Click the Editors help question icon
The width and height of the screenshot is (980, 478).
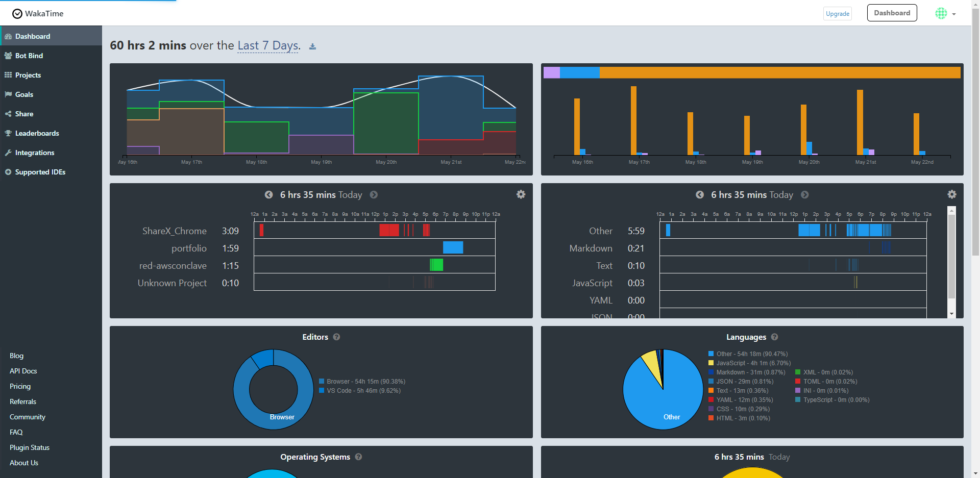pos(336,337)
